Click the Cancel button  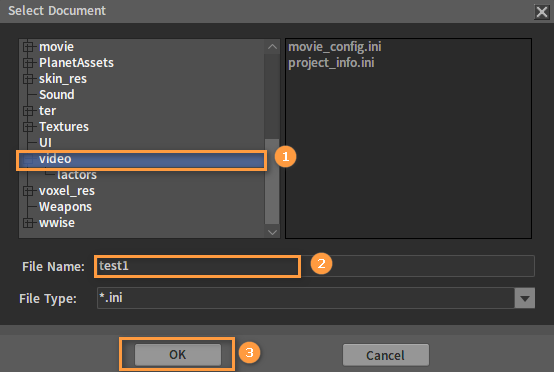[x=386, y=355]
